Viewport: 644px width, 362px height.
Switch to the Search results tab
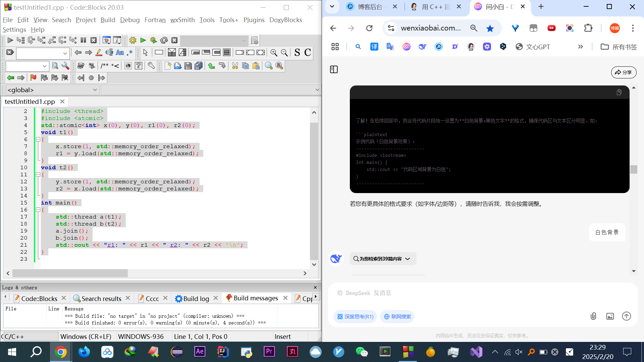pos(101,298)
